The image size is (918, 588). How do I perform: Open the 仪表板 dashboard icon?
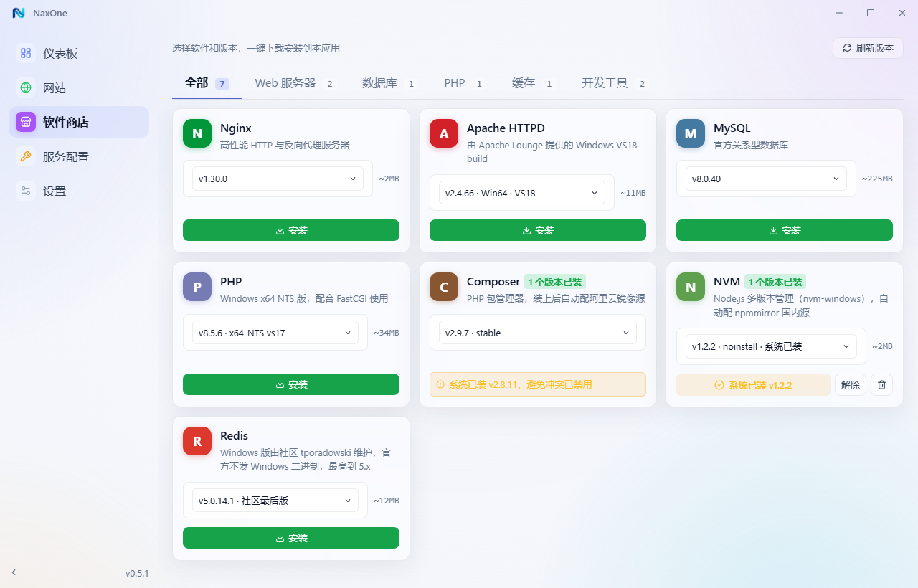tap(26, 53)
